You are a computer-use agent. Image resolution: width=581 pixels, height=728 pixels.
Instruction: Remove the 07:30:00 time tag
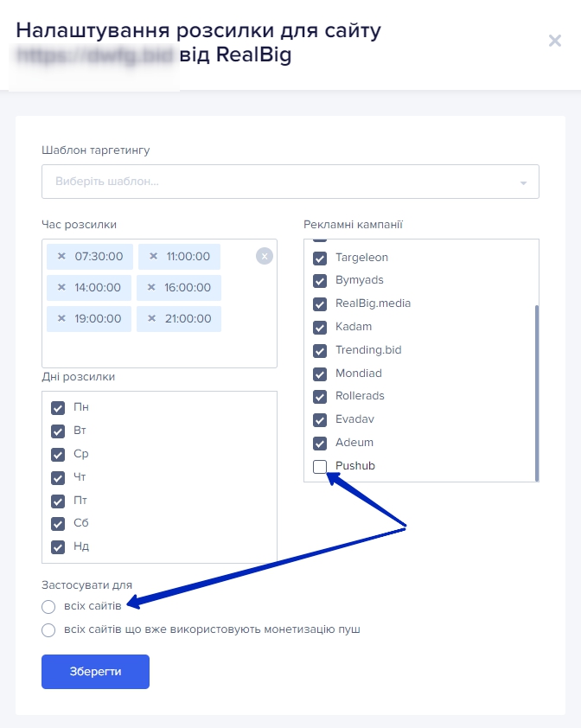click(61, 256)
